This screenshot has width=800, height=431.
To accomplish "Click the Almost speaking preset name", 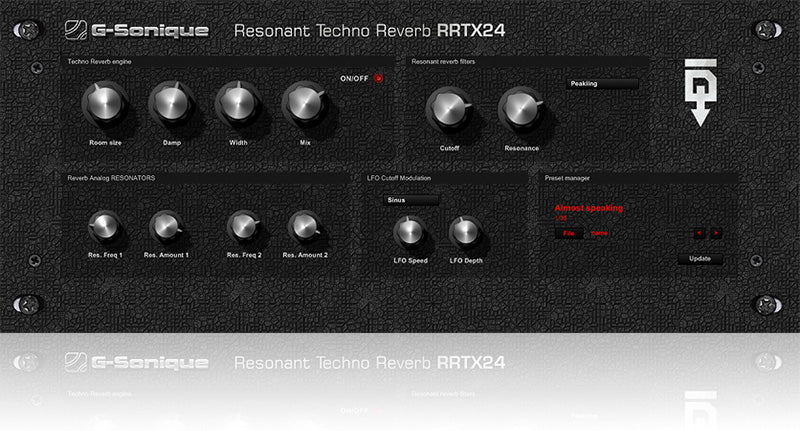I will [589, 208].
